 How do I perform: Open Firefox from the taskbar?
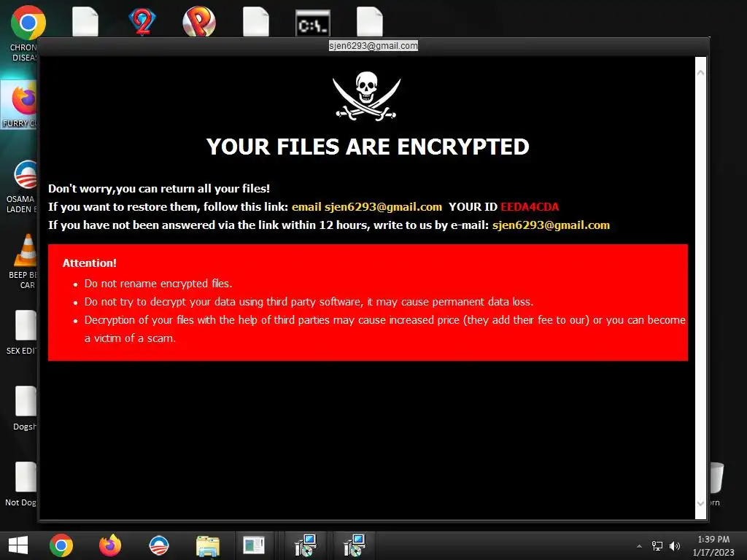pos(110,545)
